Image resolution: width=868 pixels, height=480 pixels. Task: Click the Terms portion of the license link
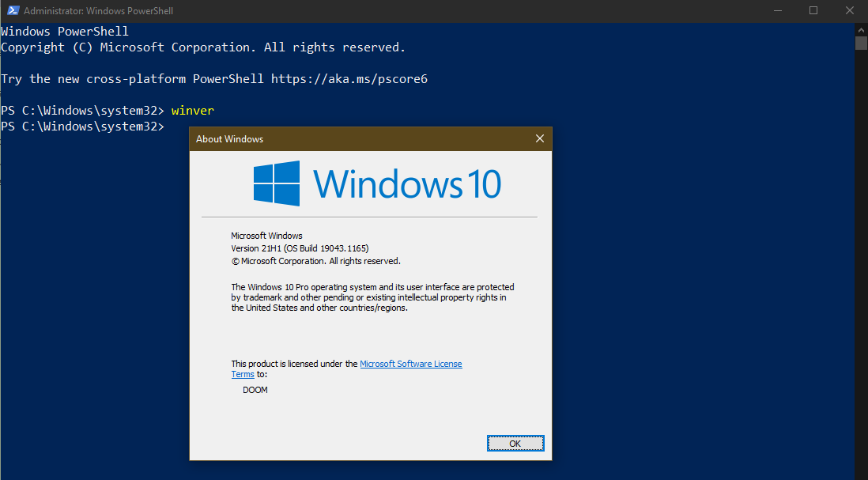243,374
